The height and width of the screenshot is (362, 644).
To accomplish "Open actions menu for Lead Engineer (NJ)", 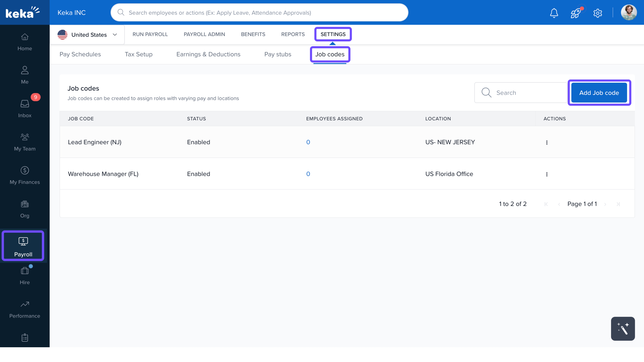I will click(547, 142).
